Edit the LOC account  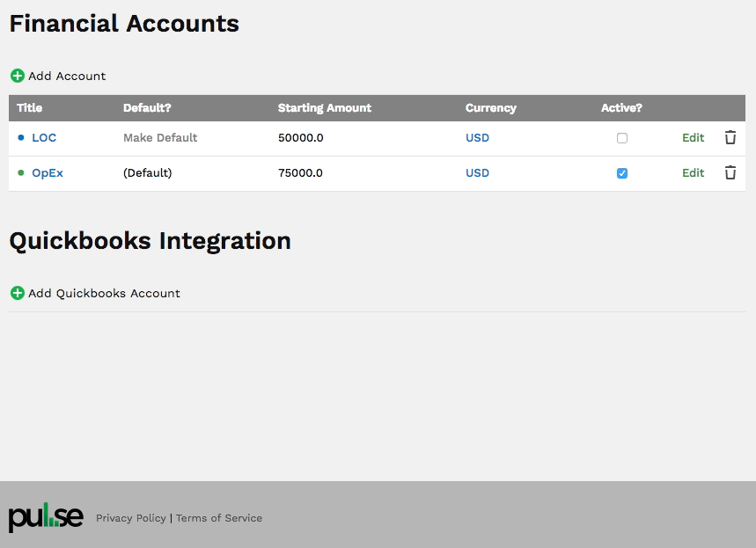694,138
